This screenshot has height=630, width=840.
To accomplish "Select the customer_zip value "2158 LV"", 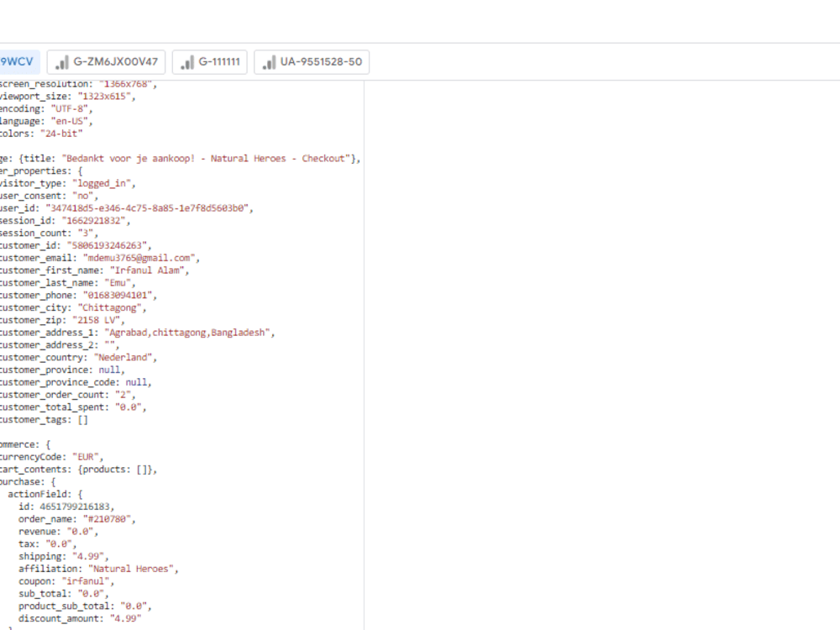I will (96, 320).
